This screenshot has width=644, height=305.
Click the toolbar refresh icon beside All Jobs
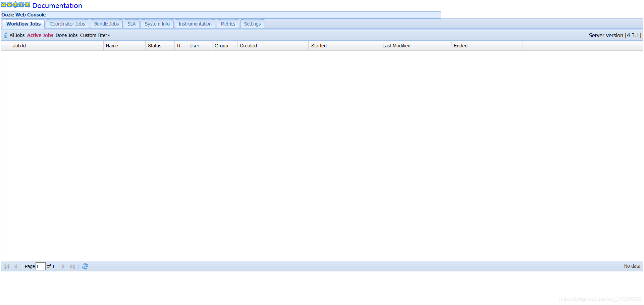click(6, 35)
